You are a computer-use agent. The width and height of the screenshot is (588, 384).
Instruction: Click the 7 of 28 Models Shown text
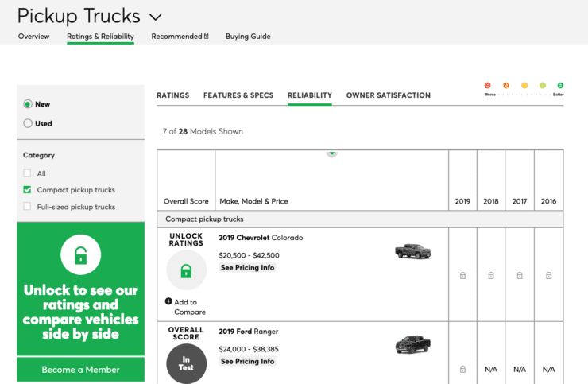pos(203,131)
